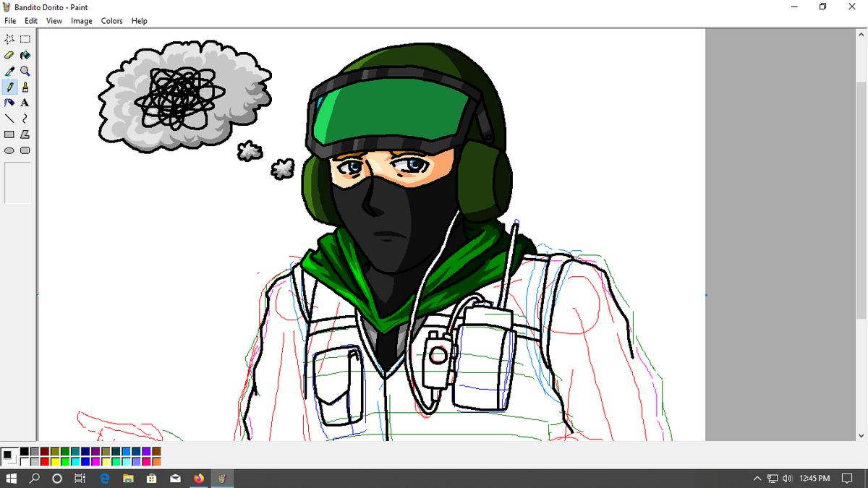Choose the Ellipse shape tool
Viewport: 868px width, 488px height.
pos(9,150)
